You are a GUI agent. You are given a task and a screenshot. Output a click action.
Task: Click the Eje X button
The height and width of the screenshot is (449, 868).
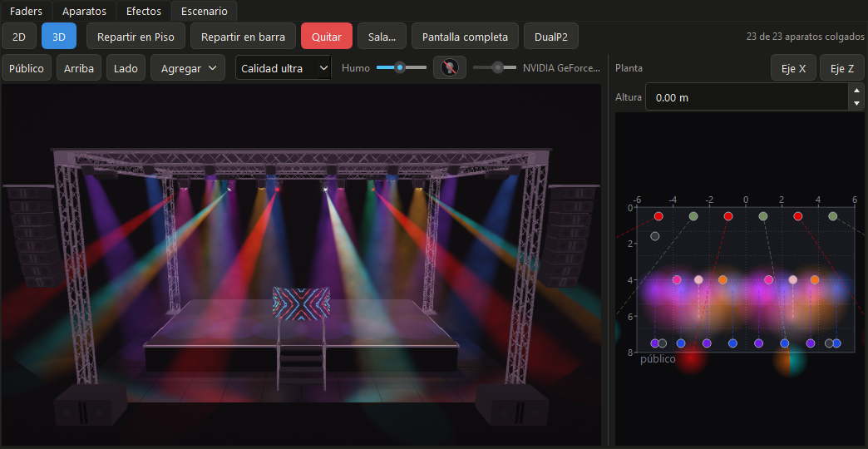point(793,68)
